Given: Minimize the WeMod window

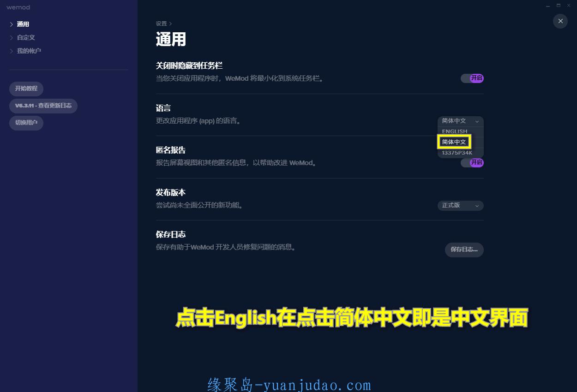Looking at the screenshot, I should [x=548, y=6].
